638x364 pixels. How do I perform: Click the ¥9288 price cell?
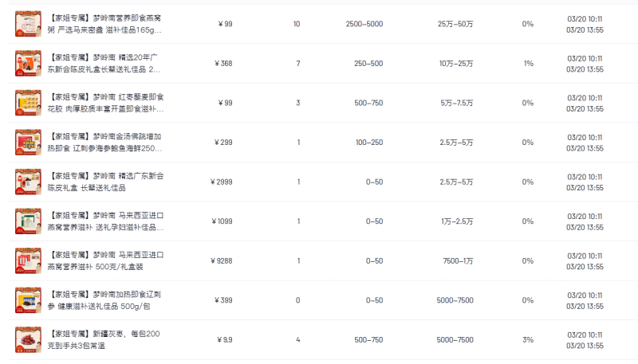coord(223,260)
